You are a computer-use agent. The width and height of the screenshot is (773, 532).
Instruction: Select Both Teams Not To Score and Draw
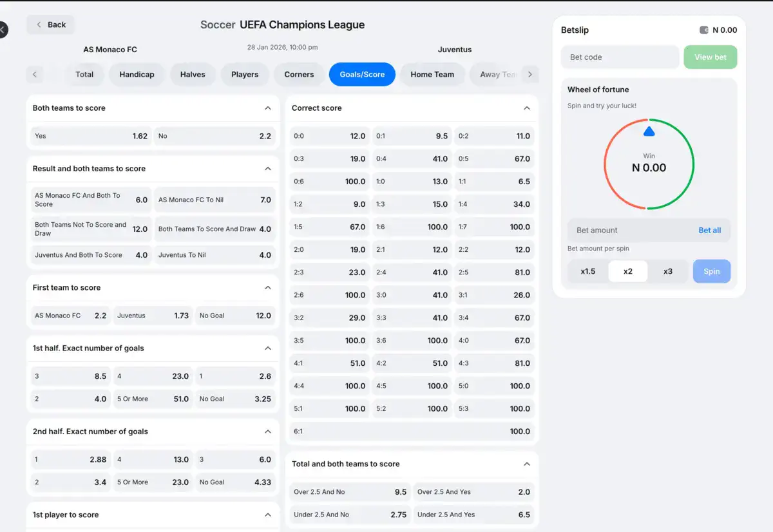point(91,229)
